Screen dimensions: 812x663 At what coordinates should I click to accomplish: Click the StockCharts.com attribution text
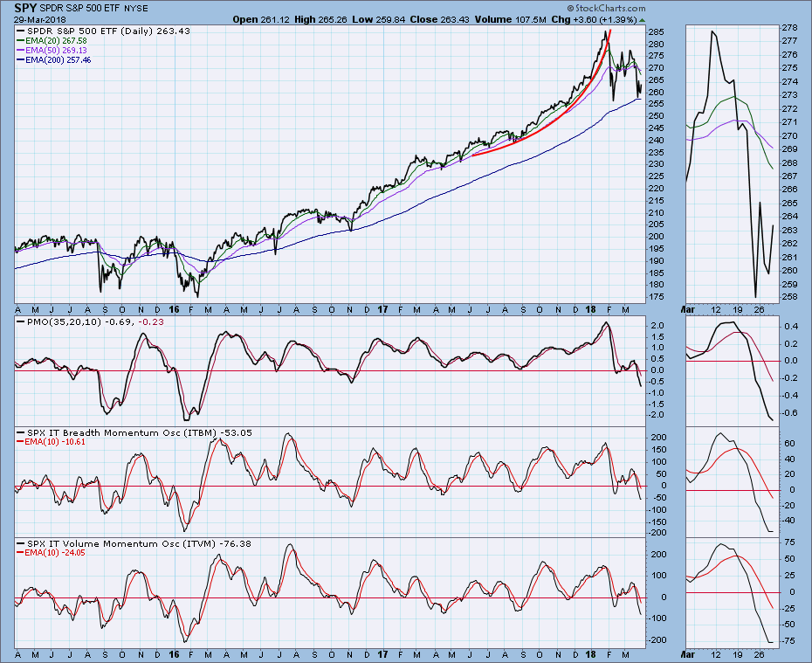point(606,8)
